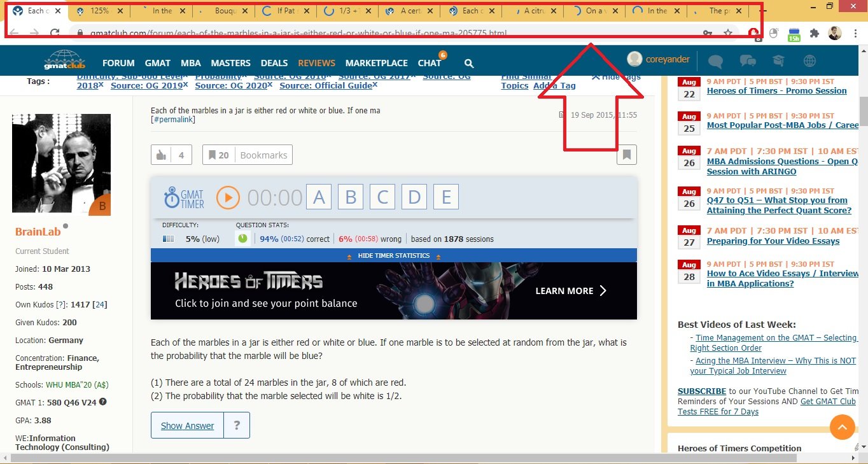868x464 pixels.
Task: Open "Preparing for Your Video Essays" link
Action: [773, 241]
